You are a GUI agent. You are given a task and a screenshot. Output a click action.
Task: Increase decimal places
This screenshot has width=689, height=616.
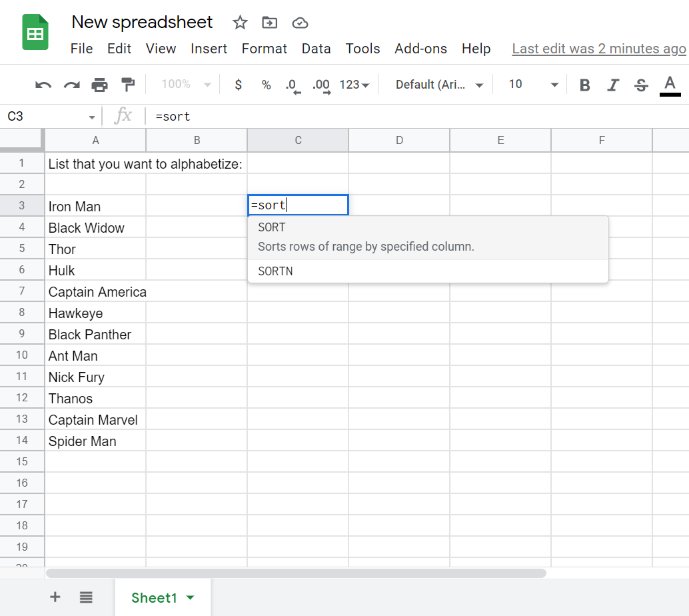point(322,85)
